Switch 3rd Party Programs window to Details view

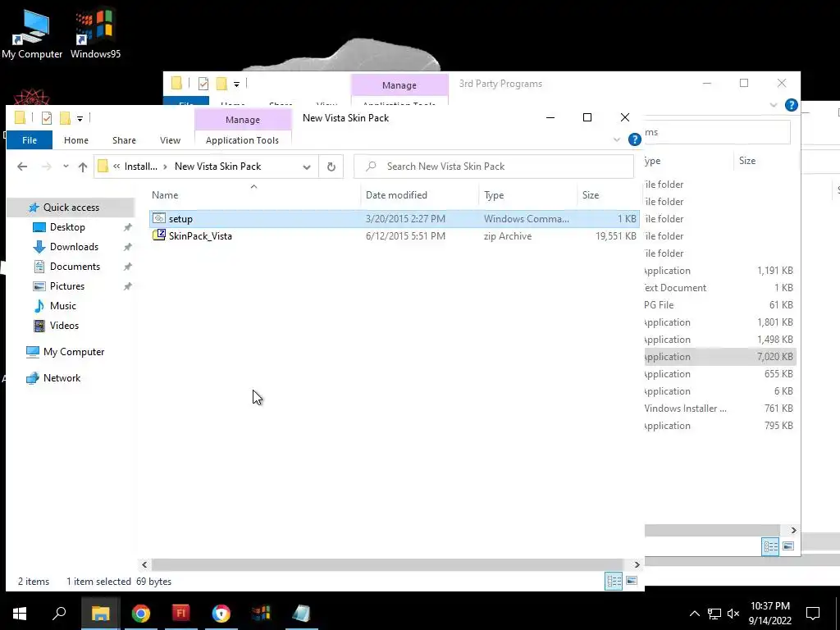point(770,546)
